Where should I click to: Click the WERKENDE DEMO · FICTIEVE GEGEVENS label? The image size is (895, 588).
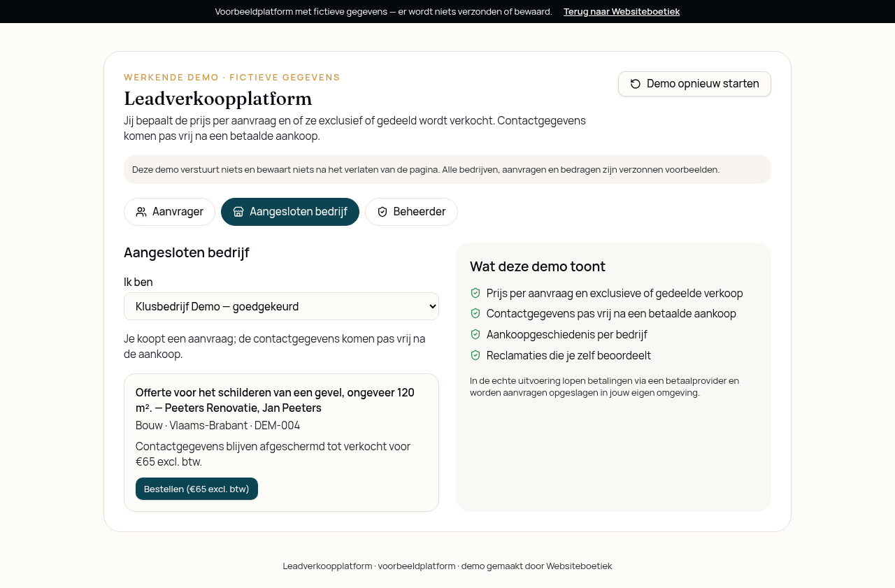pos(232,77)
